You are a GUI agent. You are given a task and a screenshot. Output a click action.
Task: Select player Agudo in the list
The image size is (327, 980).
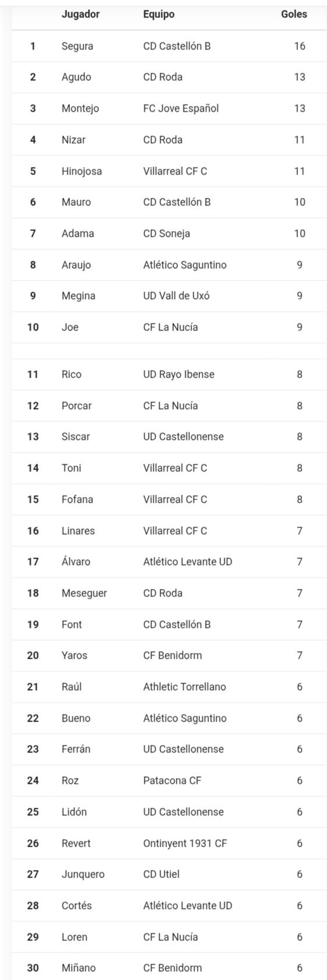(76, 77)
